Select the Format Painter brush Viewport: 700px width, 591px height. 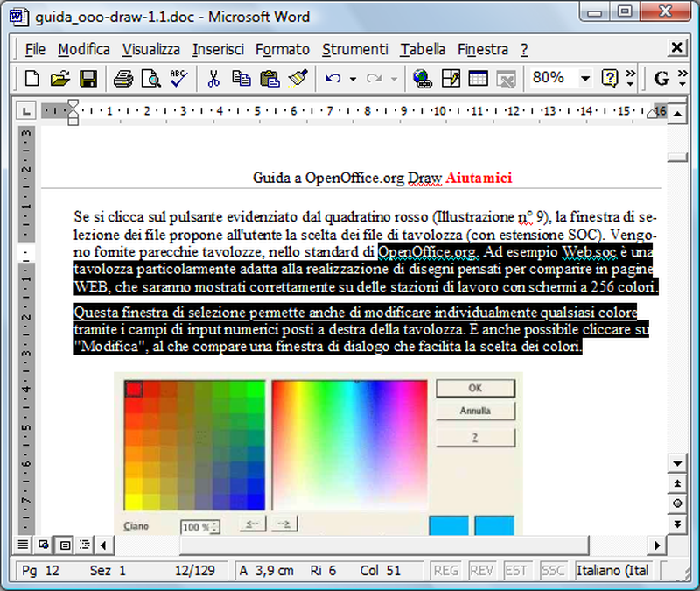coord(298,78)
